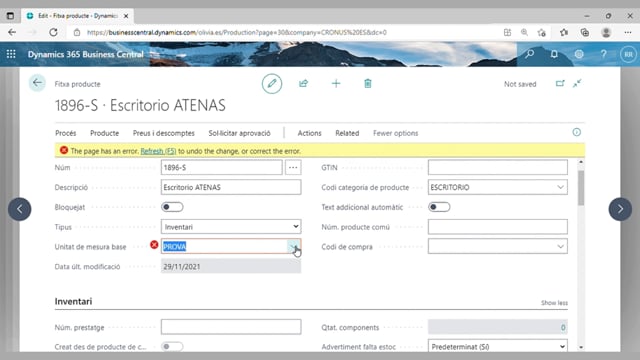Click the Núm. input field with 1896-S
Screen dimensions: 640x360
tap(221, 167)
